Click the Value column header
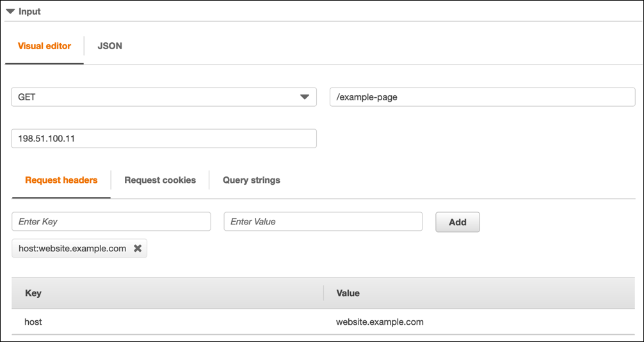Screen dimensions: 644x342 coord(348,293)
